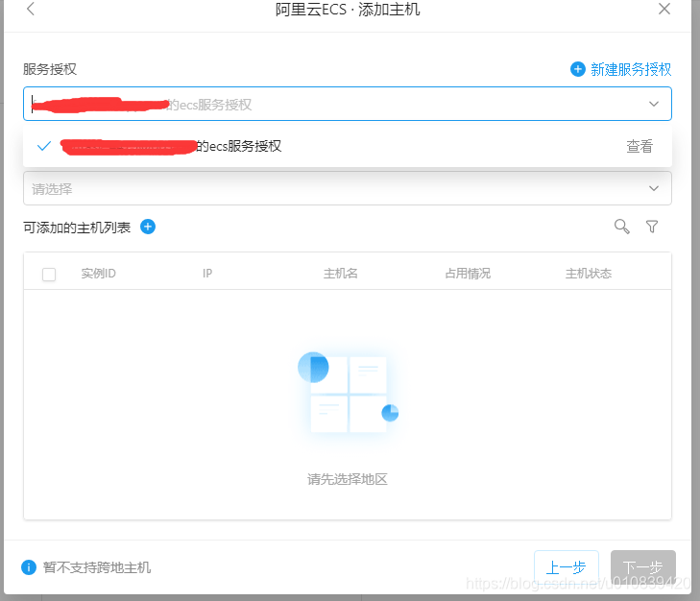Viewport: 700px width, 601px height.
Task: Close the 添加主机 dialog
Action: tap(664, 9)
